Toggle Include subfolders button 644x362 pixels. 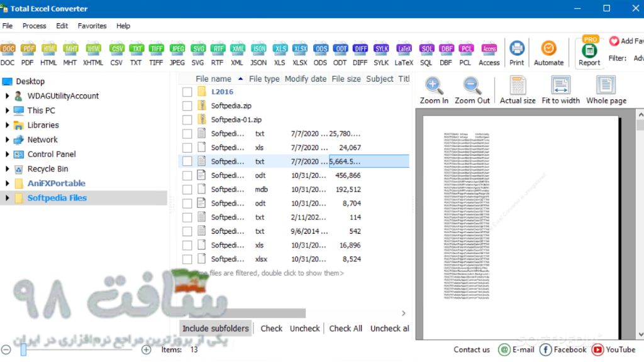216,328
